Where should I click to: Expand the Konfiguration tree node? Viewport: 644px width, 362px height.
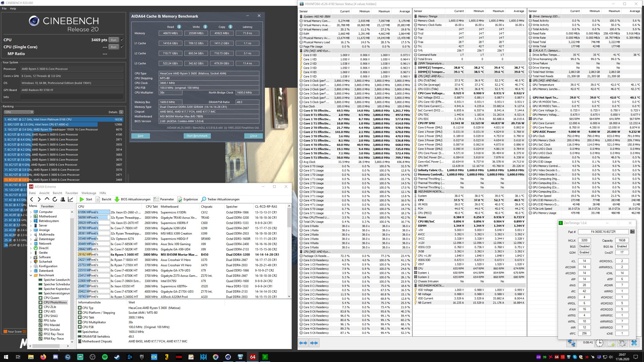[31, 266]
